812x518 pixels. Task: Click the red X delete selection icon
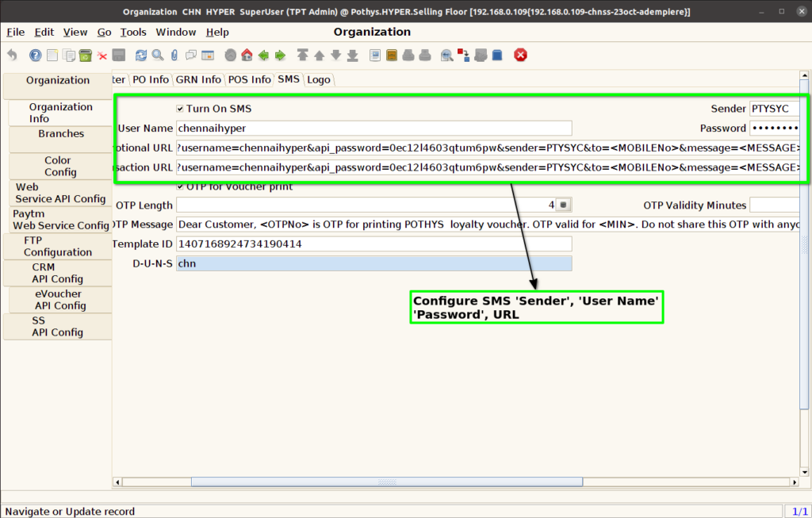pyautogui.click(x=102, y=56)
